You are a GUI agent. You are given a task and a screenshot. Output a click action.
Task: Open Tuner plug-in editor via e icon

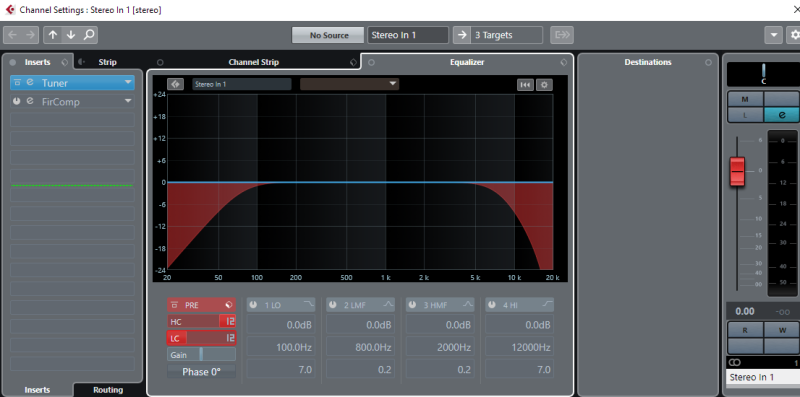point(30,82)
